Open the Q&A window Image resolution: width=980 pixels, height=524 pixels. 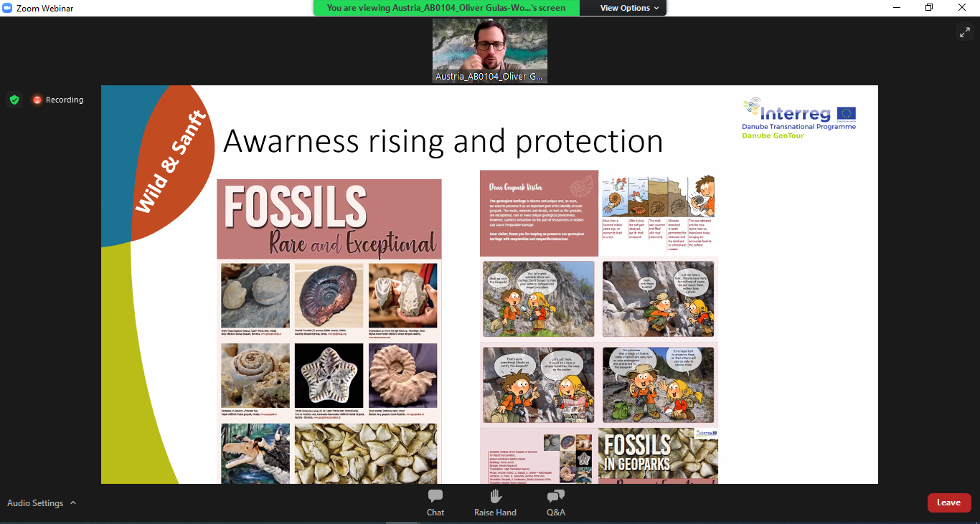click(556, 502)
